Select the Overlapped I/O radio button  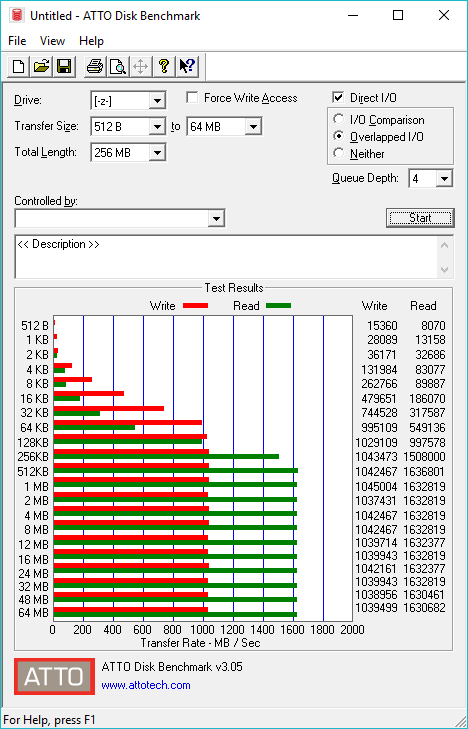point(338,136)
